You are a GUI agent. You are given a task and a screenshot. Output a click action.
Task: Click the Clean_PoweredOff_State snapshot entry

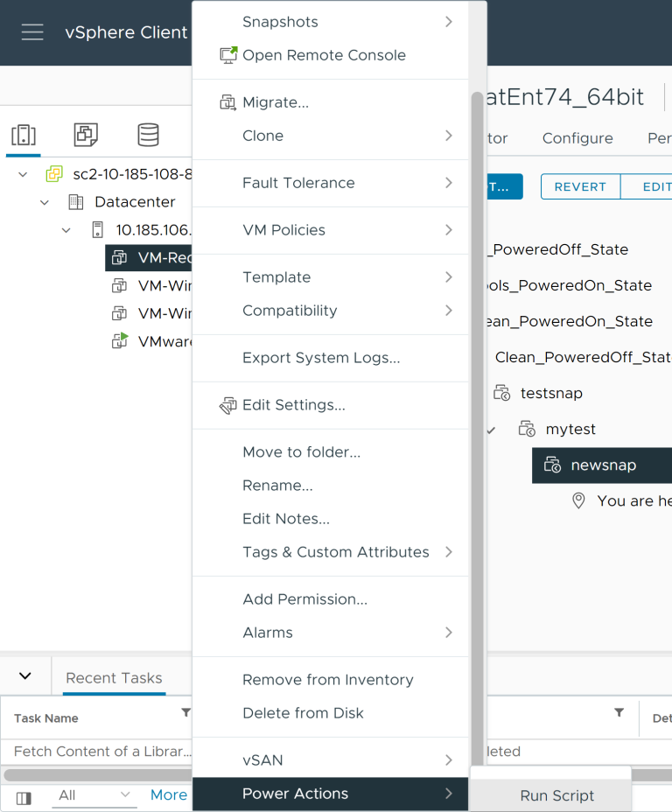[x=584, y=357]
